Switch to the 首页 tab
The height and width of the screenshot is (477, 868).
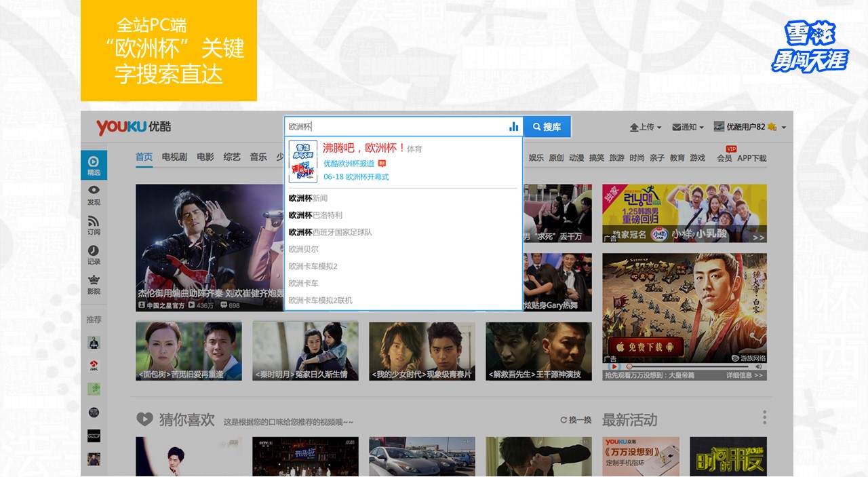pyautogui.click(x=144, y=157)
